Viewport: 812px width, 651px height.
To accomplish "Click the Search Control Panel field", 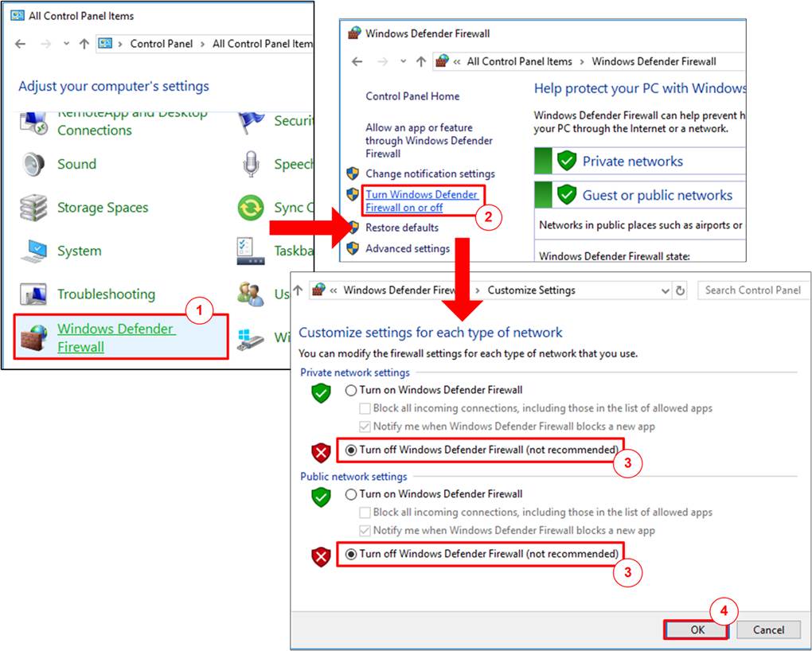I will [x=753, y=290].
